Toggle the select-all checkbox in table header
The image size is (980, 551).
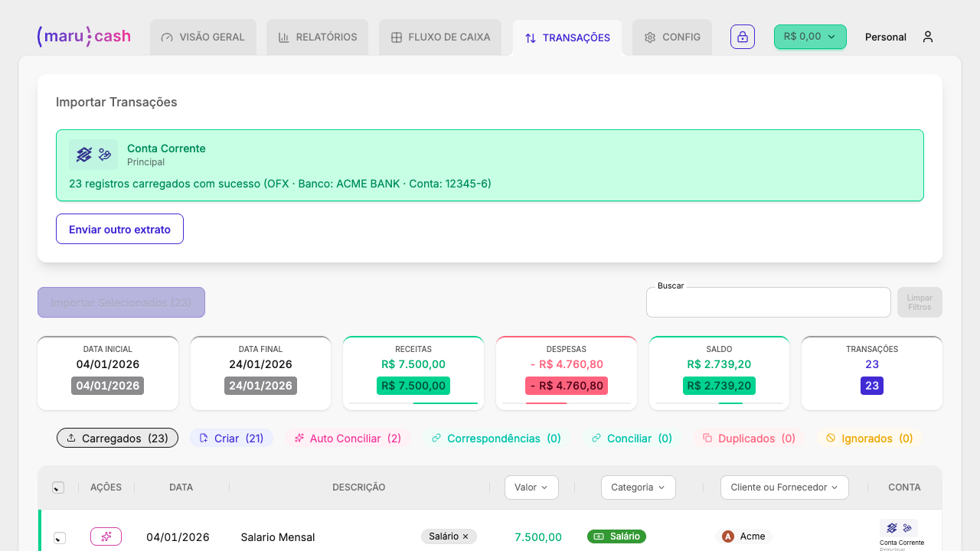(58, 486)
